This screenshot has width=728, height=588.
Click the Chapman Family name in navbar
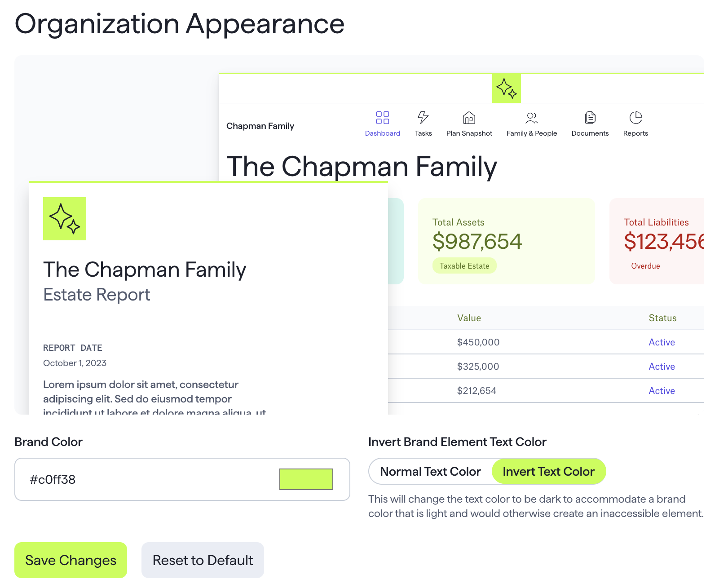[x=260, y=126]
